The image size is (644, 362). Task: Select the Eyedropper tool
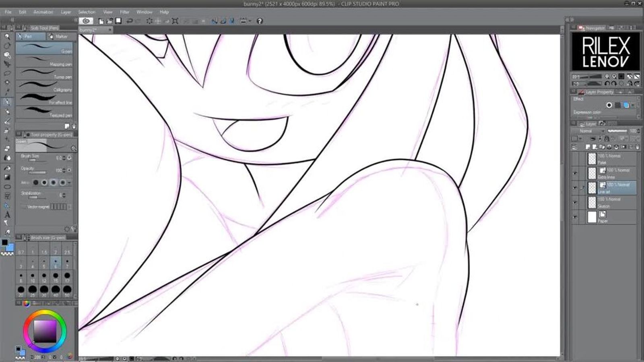7,92
